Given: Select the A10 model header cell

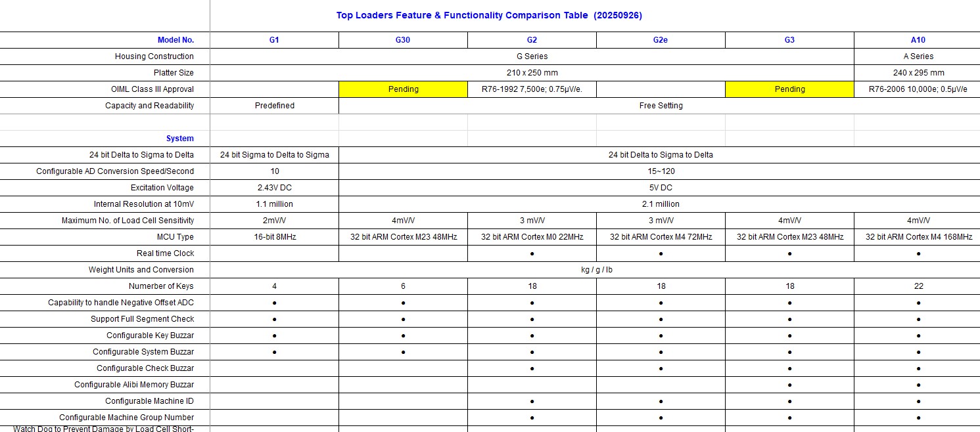Looking at the screenshot, I should pyautogui.click(x=918, y=40).
